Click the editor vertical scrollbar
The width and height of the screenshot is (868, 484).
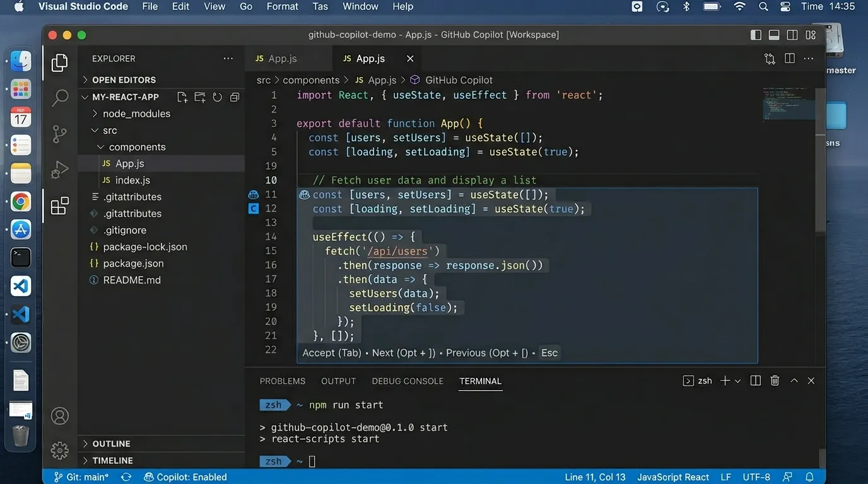821,161
